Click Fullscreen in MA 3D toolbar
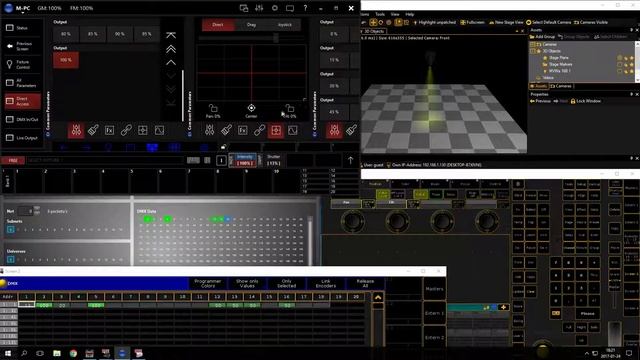The width and height of the screenshot is (640, 360). (472, 22)
